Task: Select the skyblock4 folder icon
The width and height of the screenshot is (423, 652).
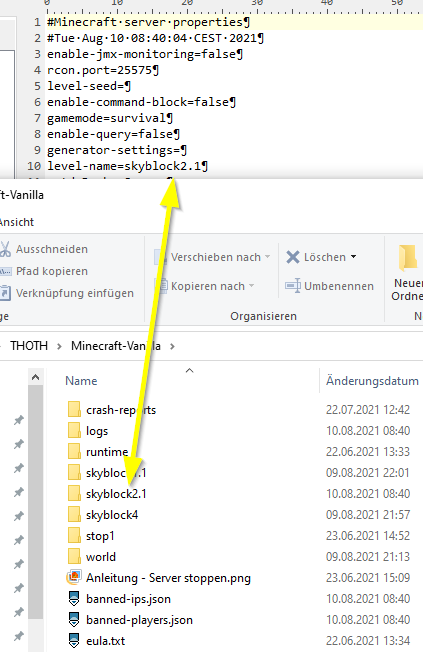Action: click(74, 515)
